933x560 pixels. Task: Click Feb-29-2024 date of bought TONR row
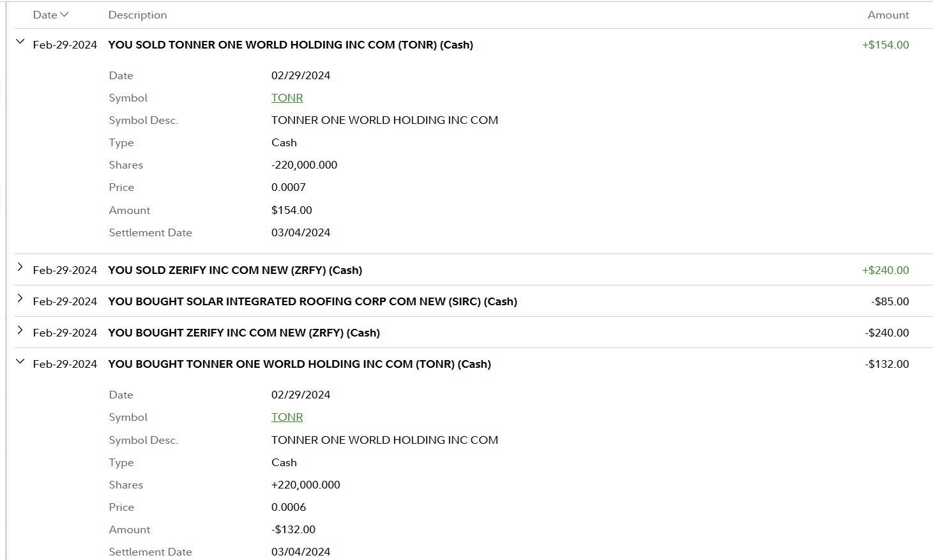65,364
